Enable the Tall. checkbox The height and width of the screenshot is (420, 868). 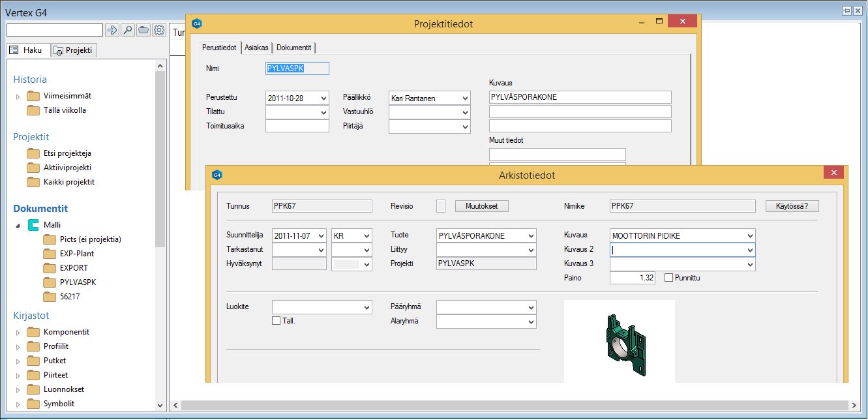pos(277,320)
